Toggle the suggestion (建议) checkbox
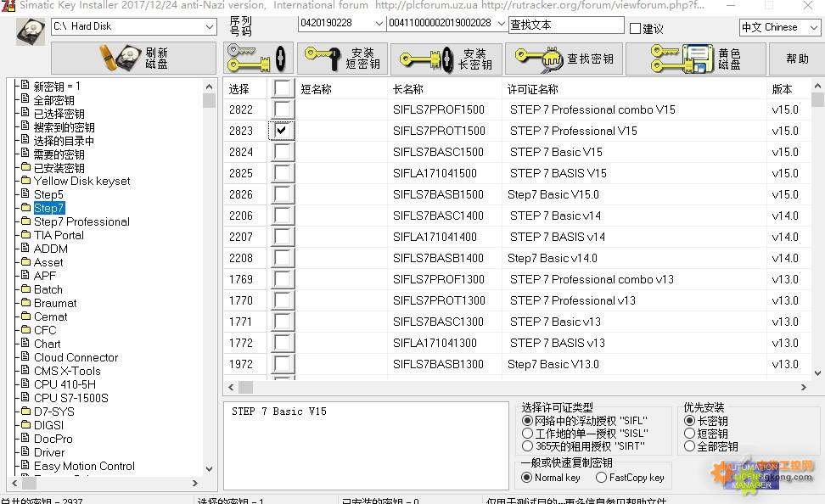 click(636, 28)
